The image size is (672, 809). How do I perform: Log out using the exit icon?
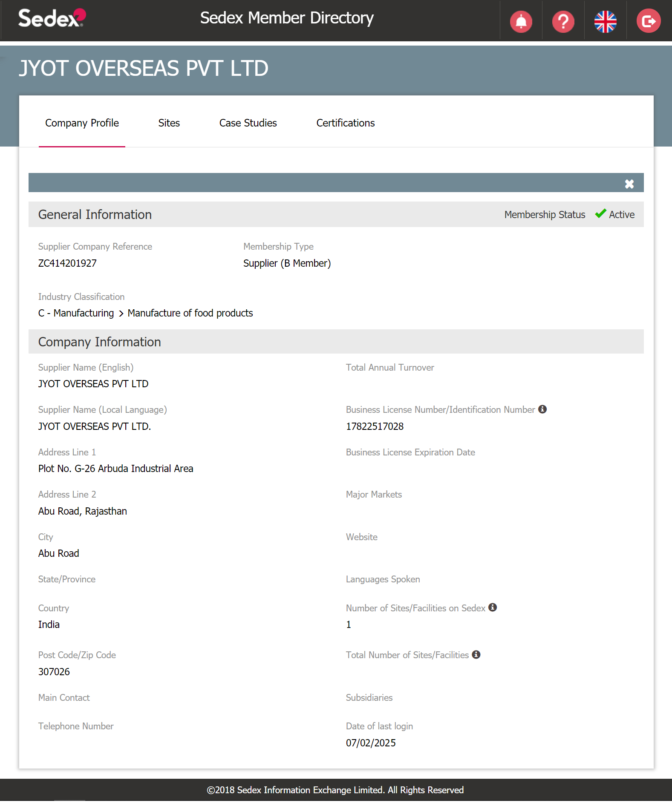pos(648,21)
